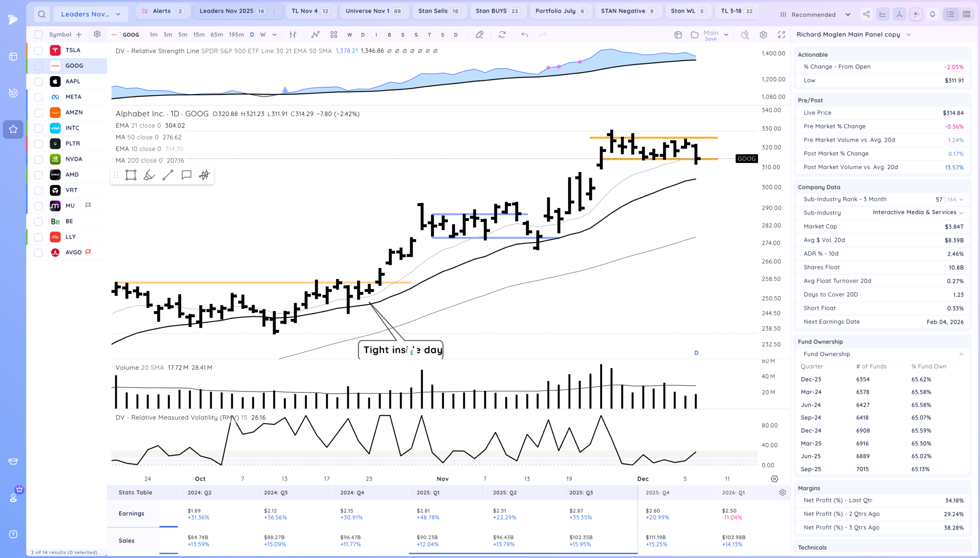Select AVGO in the watchlist

73,253
